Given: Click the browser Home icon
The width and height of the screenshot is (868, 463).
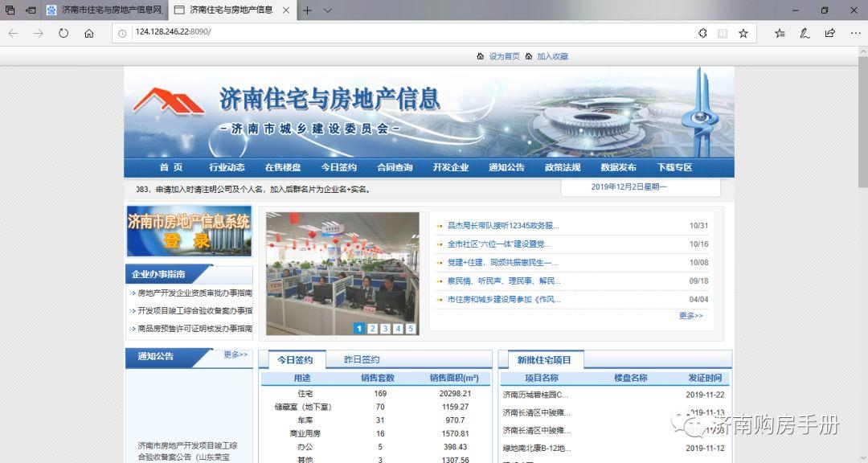Looking at the screenshot, I should 89,33.
